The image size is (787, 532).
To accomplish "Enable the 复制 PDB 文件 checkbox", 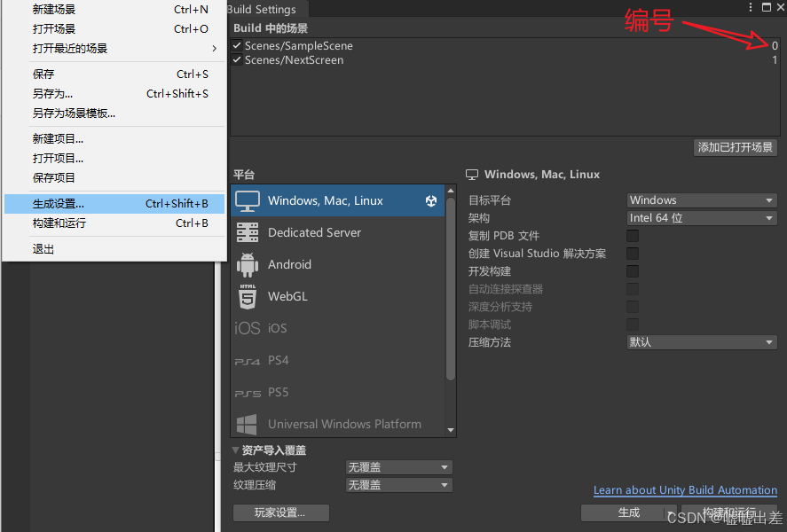I will click(633, 236).
